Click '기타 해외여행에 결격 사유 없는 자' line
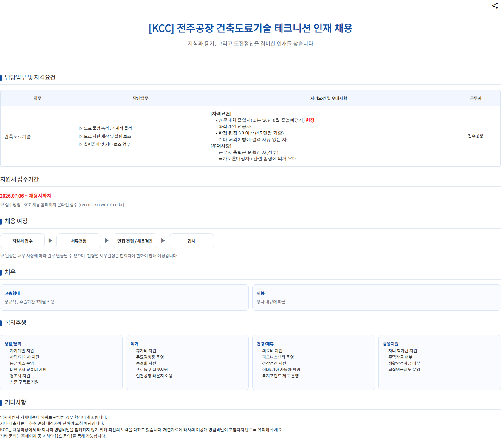Screen dimensions: 501x448 pyautogui.click(x=253, y=139)
